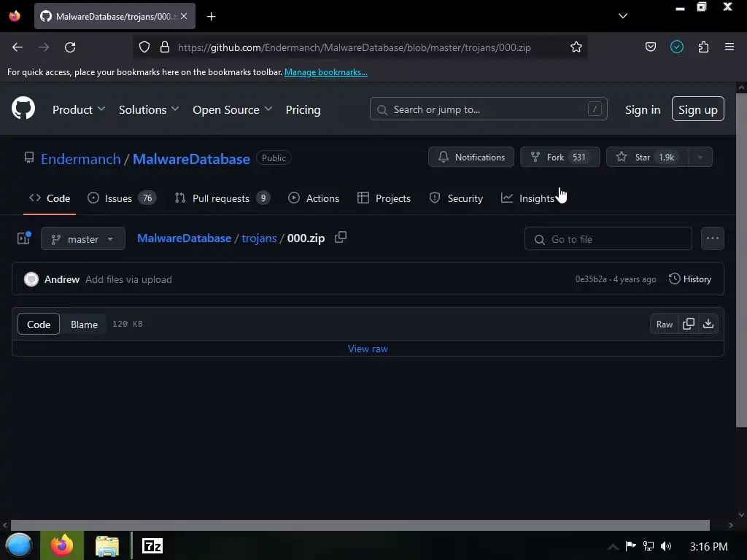Viewport: 747px width, 560px height.
Task: Expand the file tree side panel icon
Action: pyautogui.click(x=24, y=238)
